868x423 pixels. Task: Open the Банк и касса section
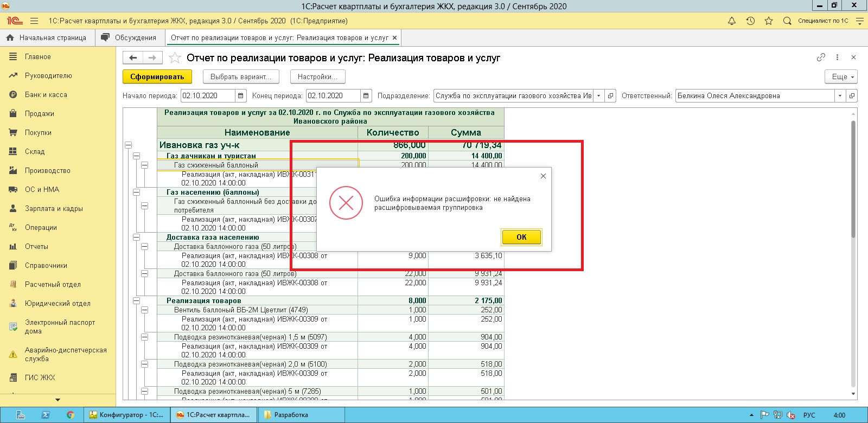46,95
